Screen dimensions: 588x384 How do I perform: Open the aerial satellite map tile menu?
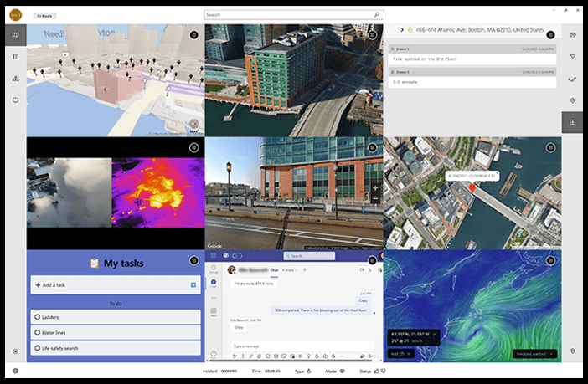pos(550,147)
